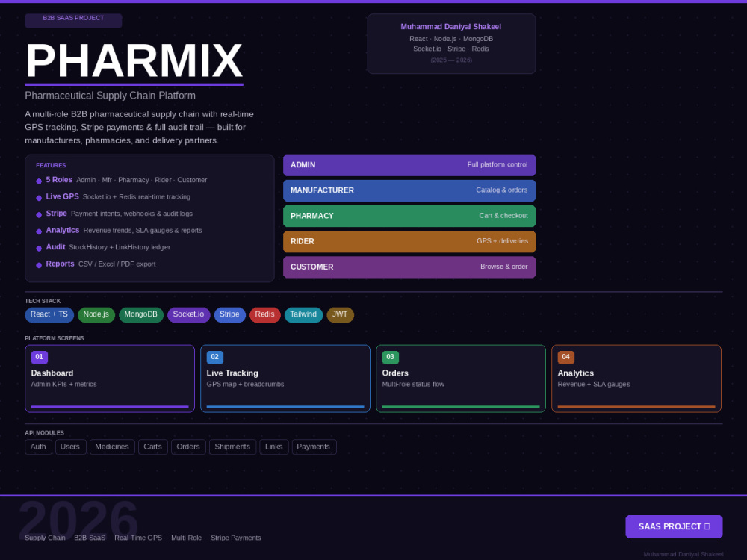Viewport: 747px width, 560px height.
Task: Click the Socket.io tech pill
Action: point(189,315)
